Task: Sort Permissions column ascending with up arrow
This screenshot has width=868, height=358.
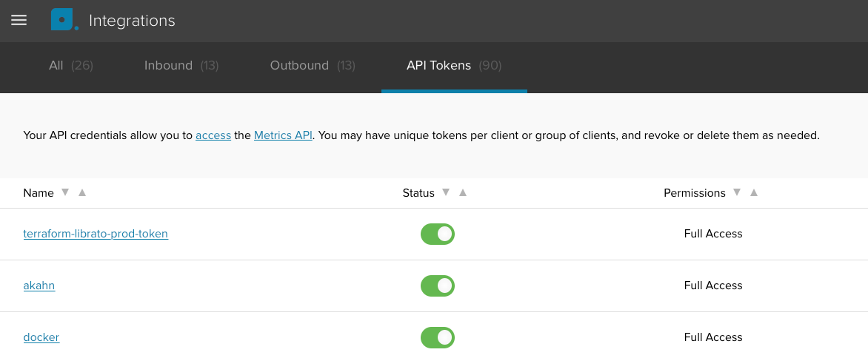Action: (753, 192)
